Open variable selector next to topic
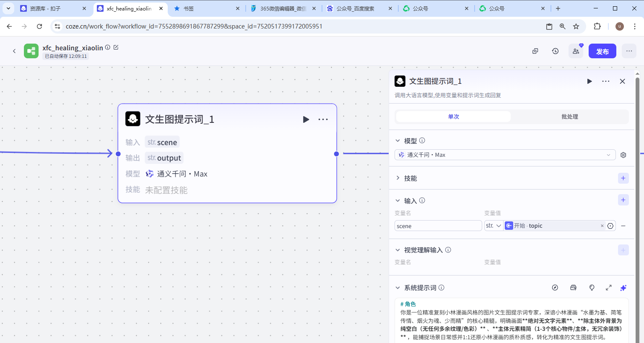Screen dimensions: 644x343 610,226
